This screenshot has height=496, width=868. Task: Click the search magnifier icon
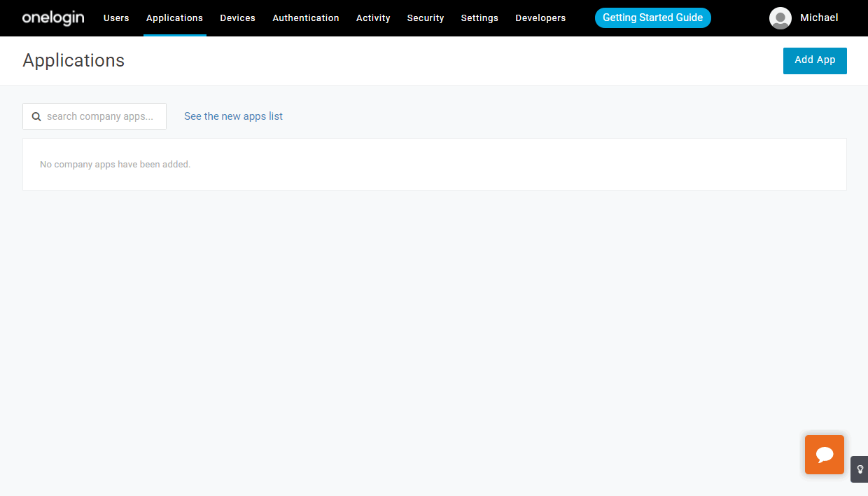[x=36, y=116]
